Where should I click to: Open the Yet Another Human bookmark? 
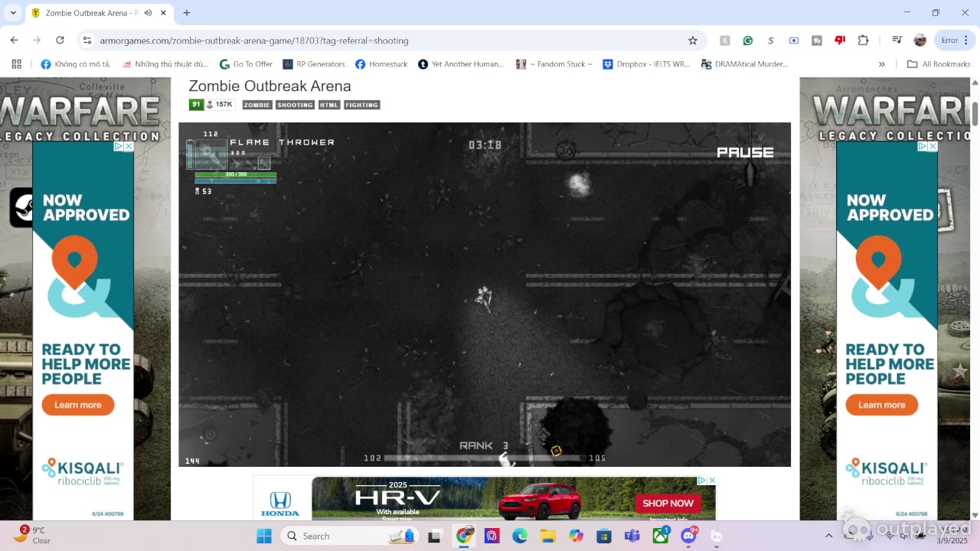click(460, 64)
